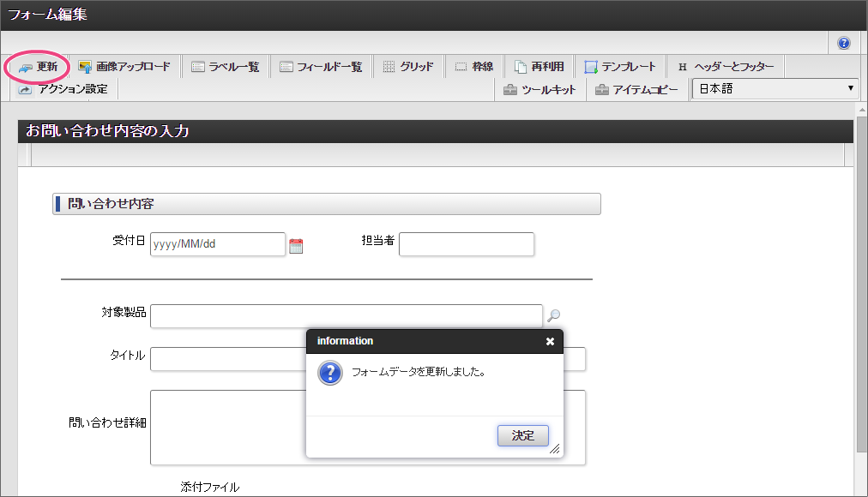Click the 更新 update toolbar button
The image size is (868, 497).
pos(39,67)
